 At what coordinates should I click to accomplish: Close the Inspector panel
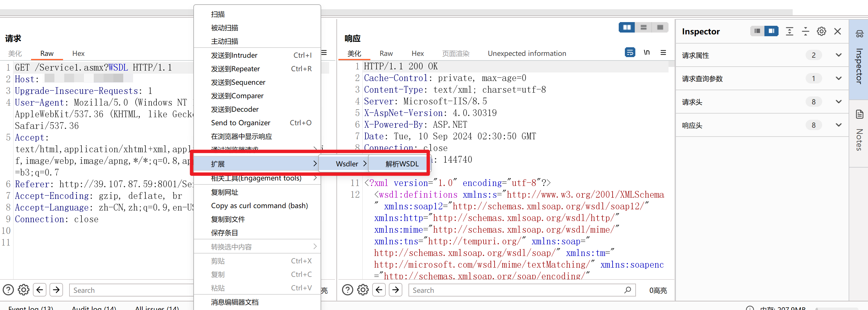pyautogui.click(x=837, y=31)
